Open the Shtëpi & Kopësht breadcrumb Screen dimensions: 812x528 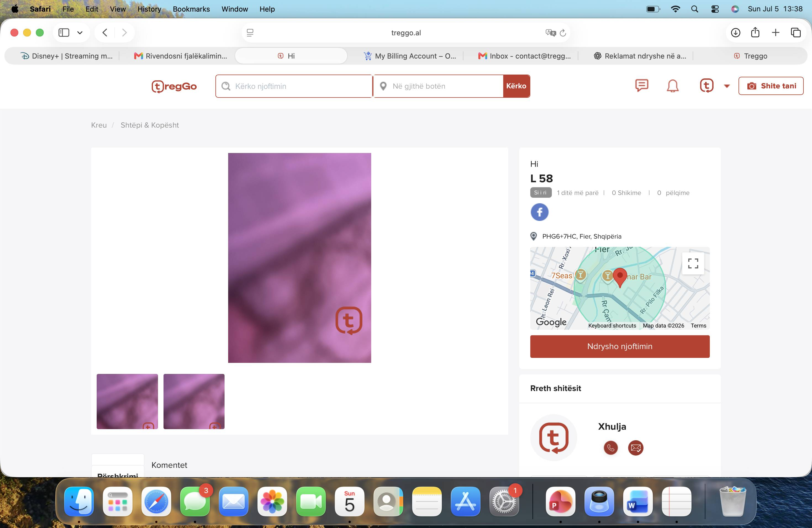point(149,125)
